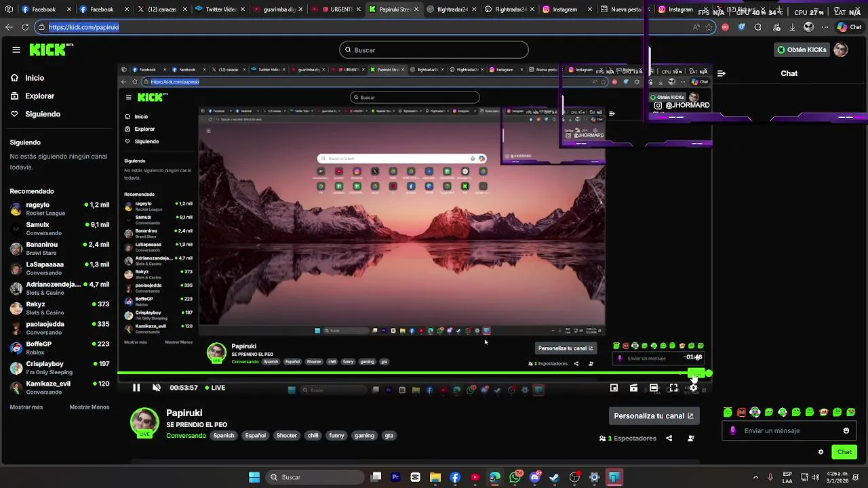Reload the page with refresh icon
868x488 pixels.
coord(25,27)
